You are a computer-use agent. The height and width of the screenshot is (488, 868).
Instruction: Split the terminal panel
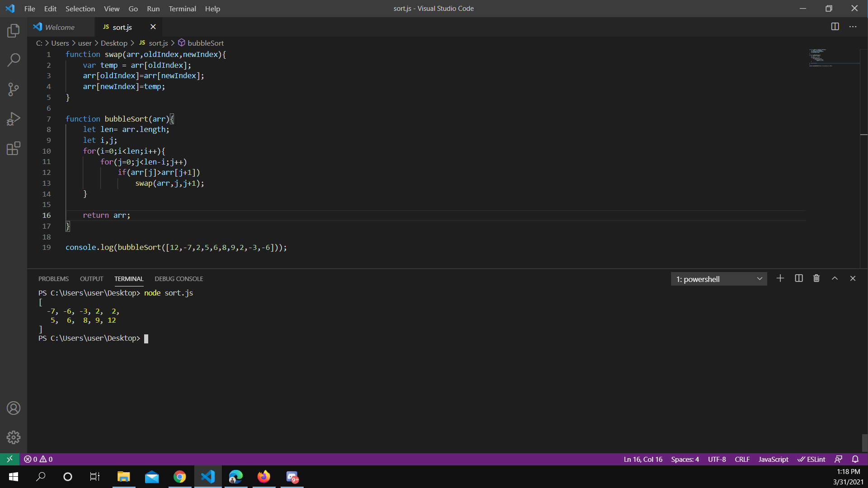[799, 278]
